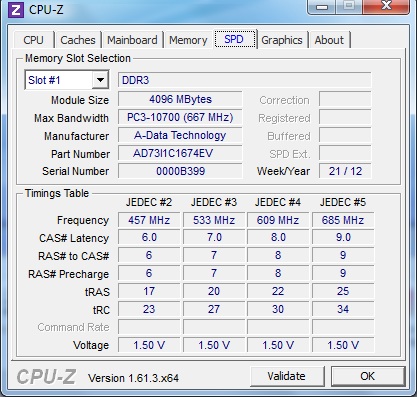Click serial number 0000B399

click(180, 171)
